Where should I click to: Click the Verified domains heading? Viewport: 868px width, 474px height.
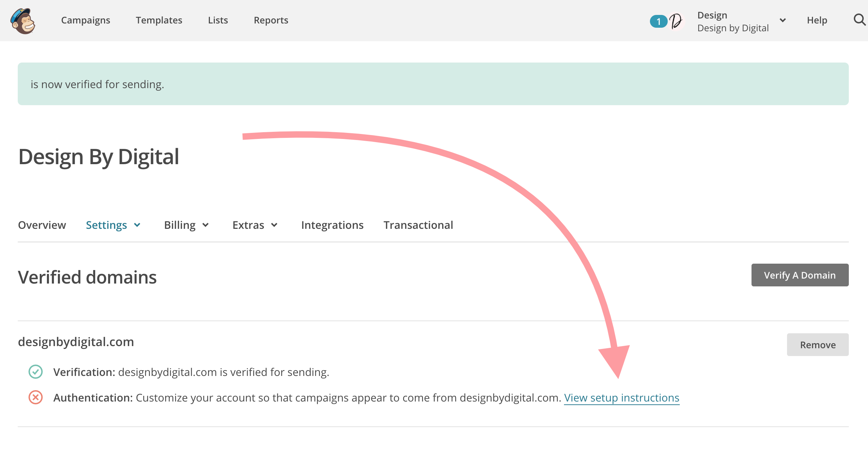click(87, 277)
